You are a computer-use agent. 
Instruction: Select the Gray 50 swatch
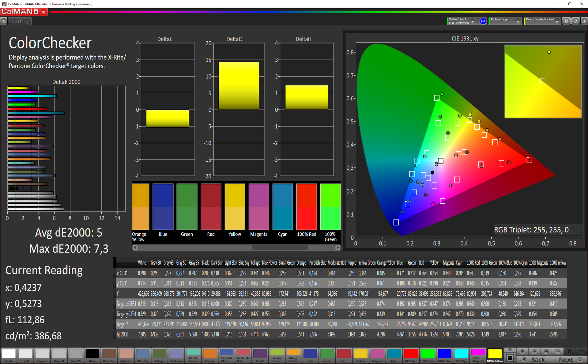pos(59,355)
